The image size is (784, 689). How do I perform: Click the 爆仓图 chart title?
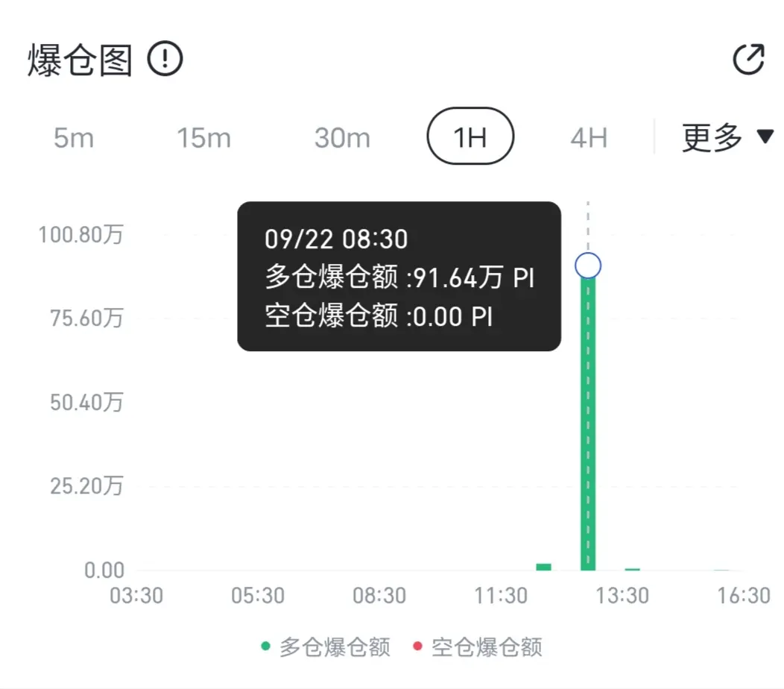[x=80, y=60]
